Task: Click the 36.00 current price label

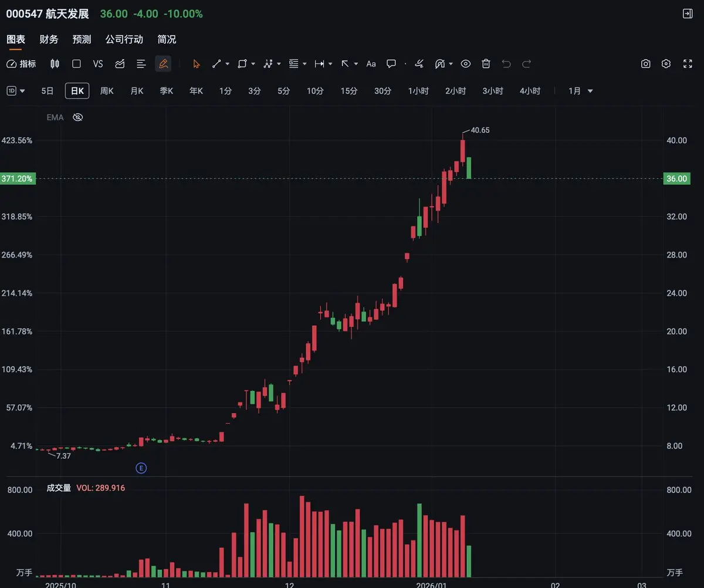Action: click(676, 178)
